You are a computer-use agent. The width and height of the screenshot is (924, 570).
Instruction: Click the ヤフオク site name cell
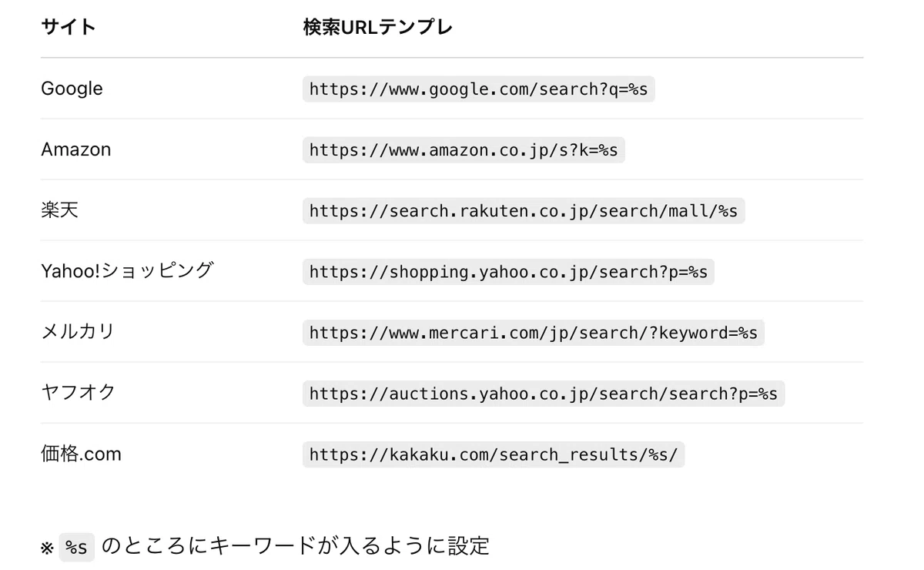78,393
